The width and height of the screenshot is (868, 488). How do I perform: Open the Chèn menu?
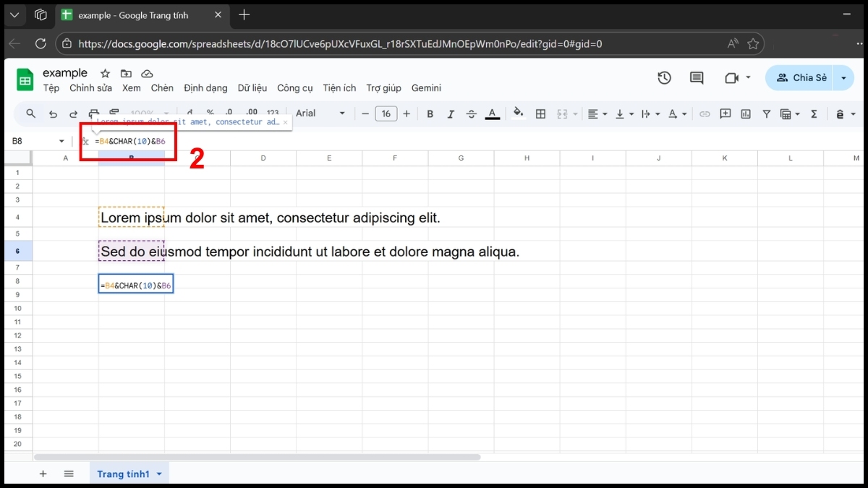tap(162, 87)
